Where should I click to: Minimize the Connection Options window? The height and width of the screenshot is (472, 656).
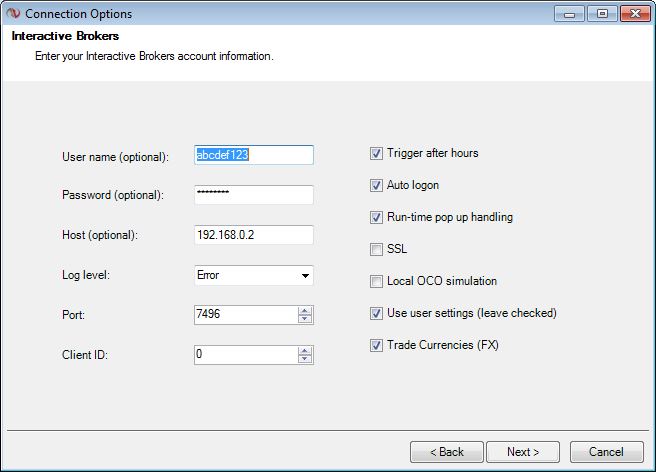click(569, 14)
